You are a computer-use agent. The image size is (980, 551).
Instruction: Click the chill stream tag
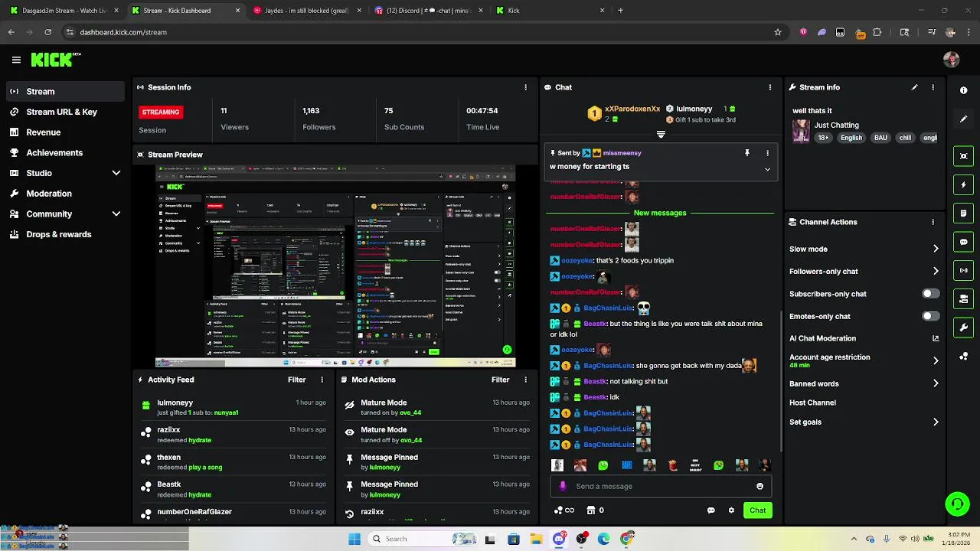coord(905,138)
